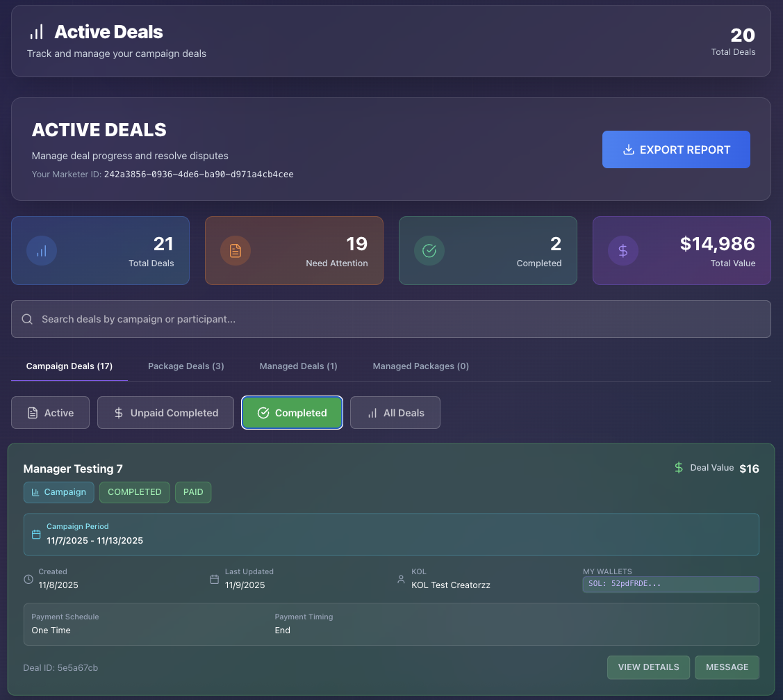
Task: Enable the Active deals filter
Action: point(50,412)
